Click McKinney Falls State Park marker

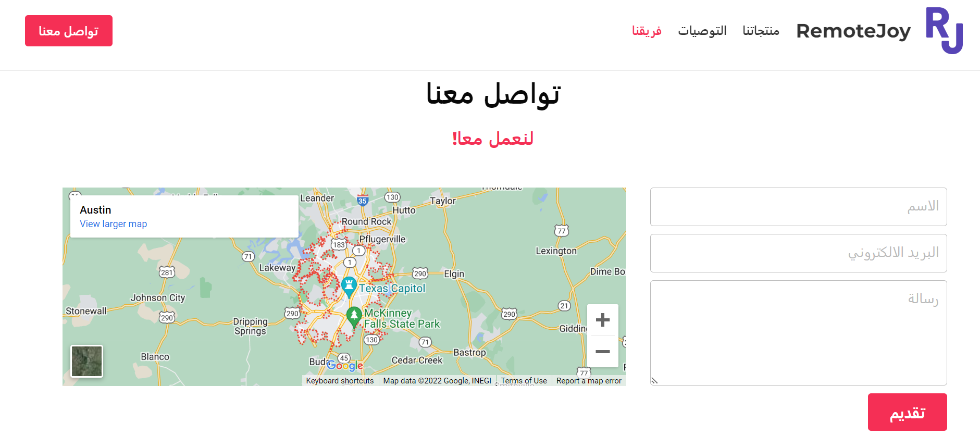pyautogui.click(x=354, y=317)
